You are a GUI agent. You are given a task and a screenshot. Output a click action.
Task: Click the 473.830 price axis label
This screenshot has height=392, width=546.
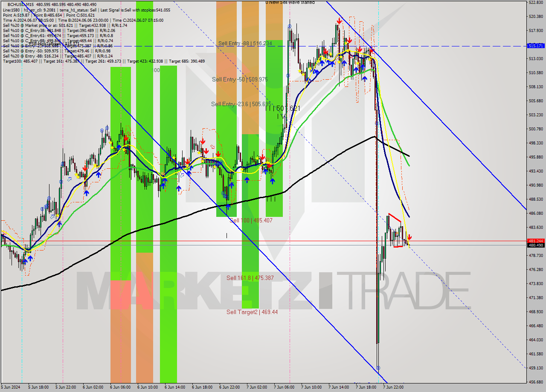pyautogui.click(x=536, y=283)
